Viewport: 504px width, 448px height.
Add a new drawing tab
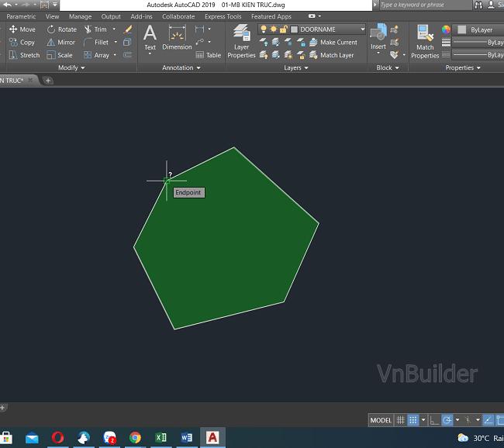[48, 81]
